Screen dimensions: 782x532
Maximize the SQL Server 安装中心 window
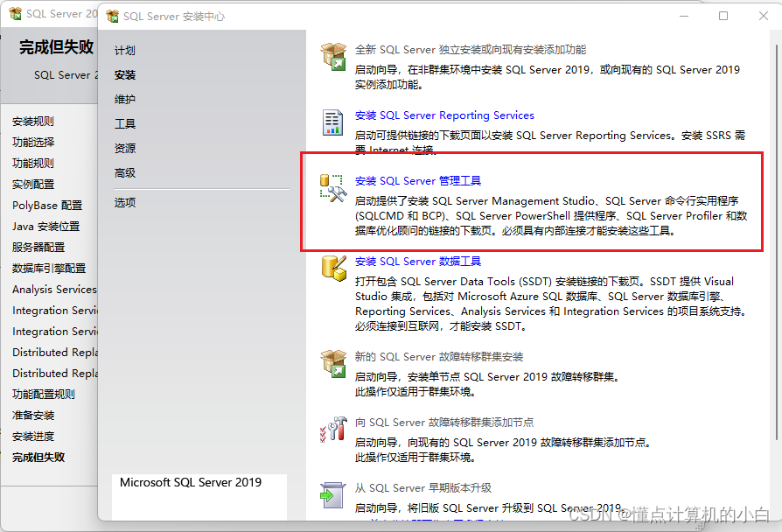[723, 16]
